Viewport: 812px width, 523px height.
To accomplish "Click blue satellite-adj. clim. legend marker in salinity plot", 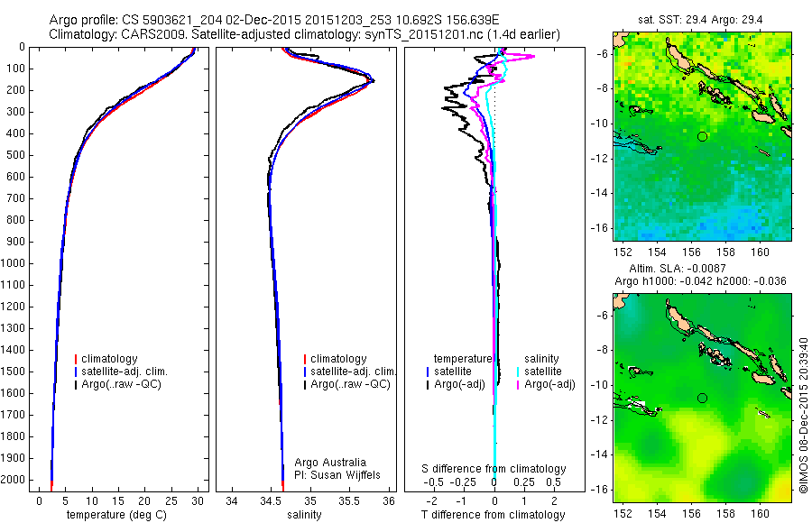I will click(305, 372).
